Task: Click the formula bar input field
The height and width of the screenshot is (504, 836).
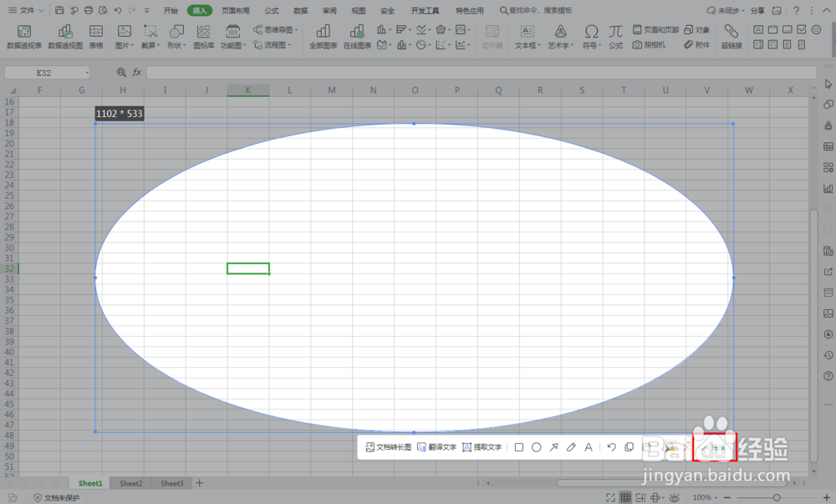Action: point(482,73)
